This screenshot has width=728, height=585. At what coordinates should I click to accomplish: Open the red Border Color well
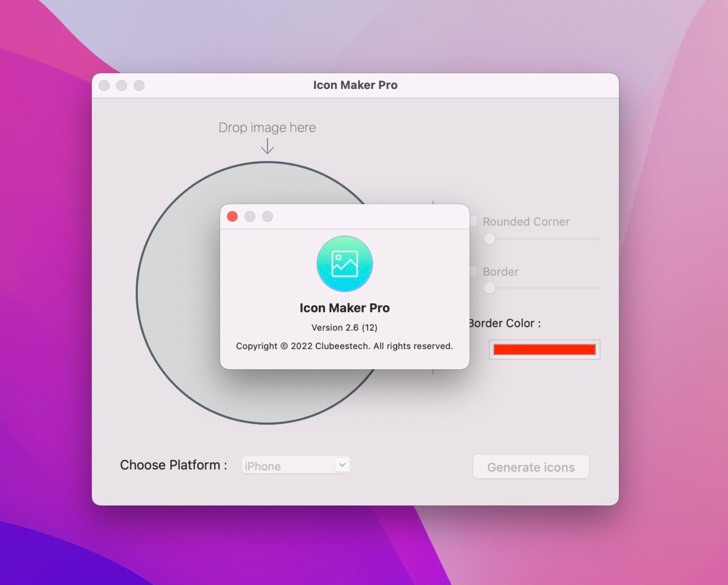544,349
